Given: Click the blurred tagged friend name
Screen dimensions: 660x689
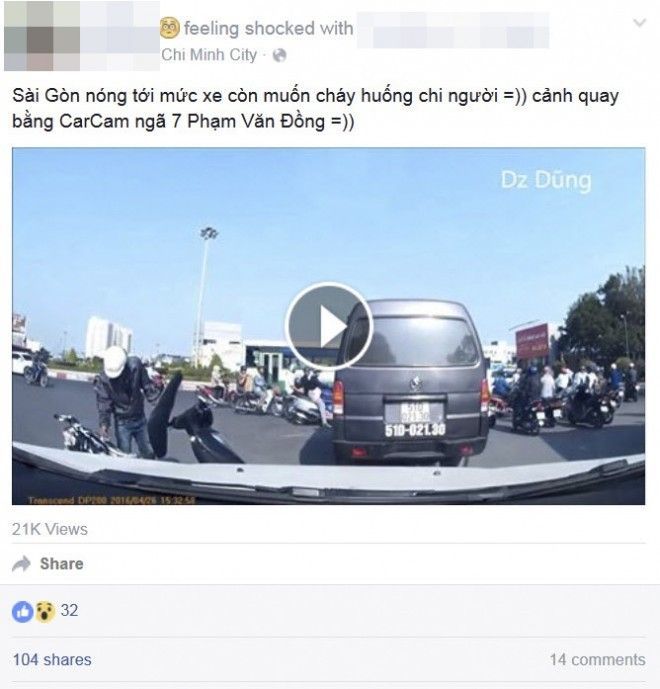Looking at the screenshot, I should (x=453, y=30).
